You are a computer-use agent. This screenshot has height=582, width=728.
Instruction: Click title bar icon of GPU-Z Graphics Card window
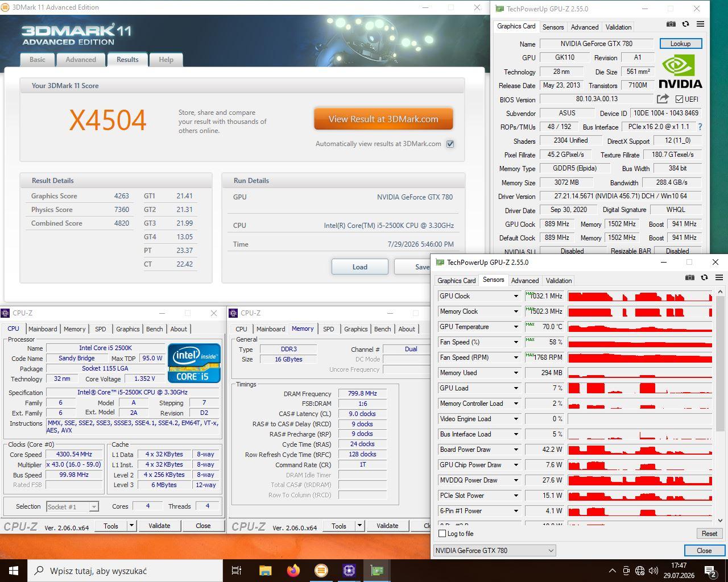499,9
